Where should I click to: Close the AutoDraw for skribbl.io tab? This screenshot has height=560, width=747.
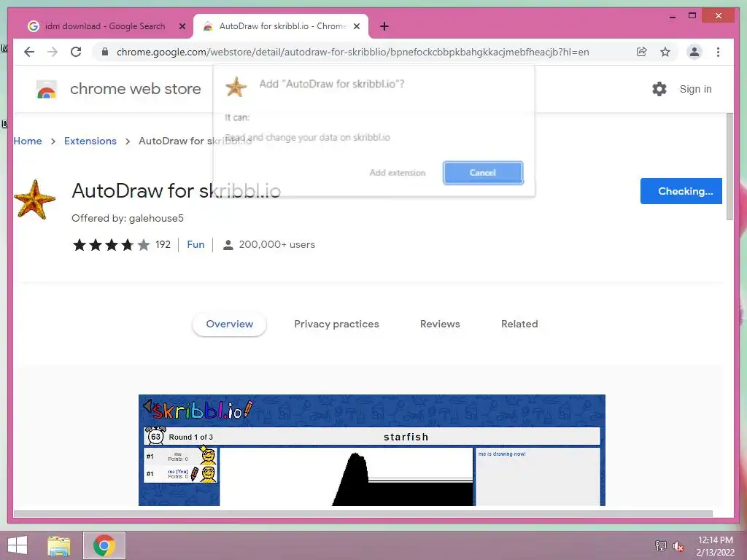click(356, 26)
